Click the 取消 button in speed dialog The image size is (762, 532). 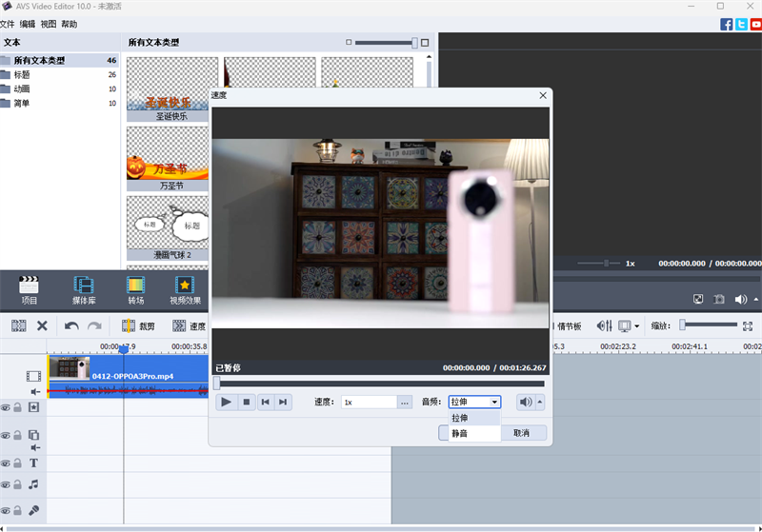[x=521, y=433]
